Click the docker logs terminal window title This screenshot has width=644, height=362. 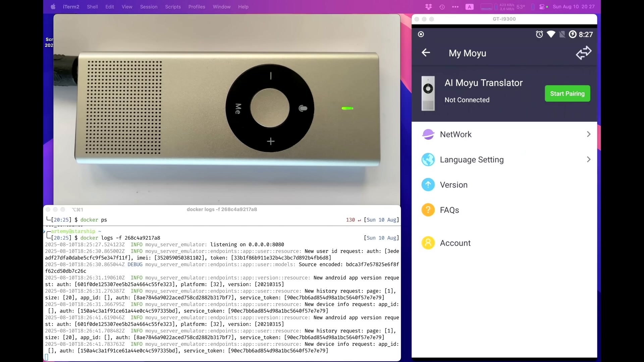[x=222, y=209]
